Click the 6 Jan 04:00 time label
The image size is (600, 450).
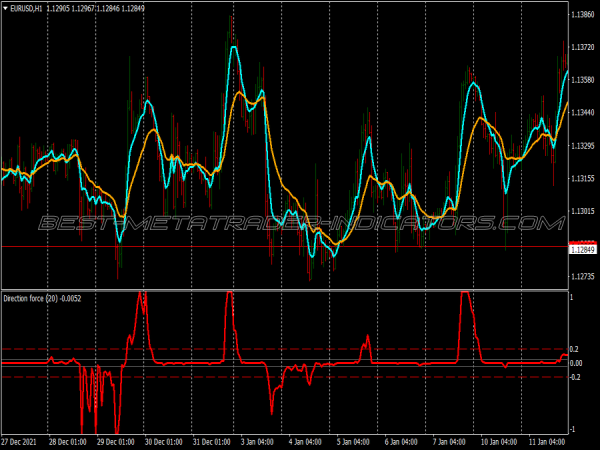pyautogui.click(x=401, y=442)
